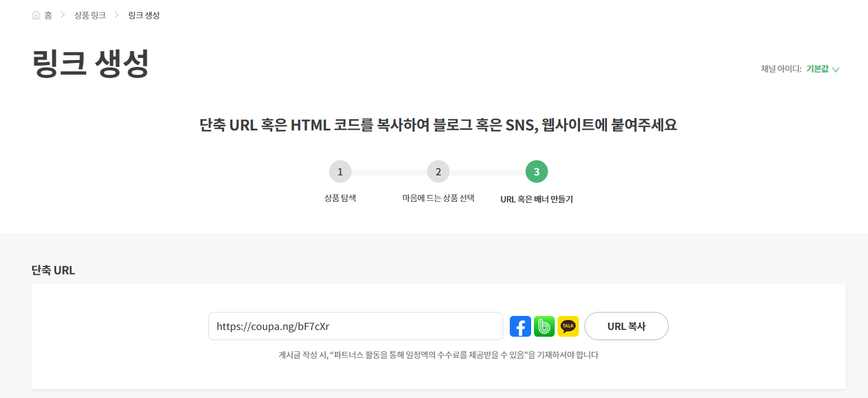The width and height of the screenshot is (868, 398).
Task: Click the URL 복사 button
Action: pos(627,326)
